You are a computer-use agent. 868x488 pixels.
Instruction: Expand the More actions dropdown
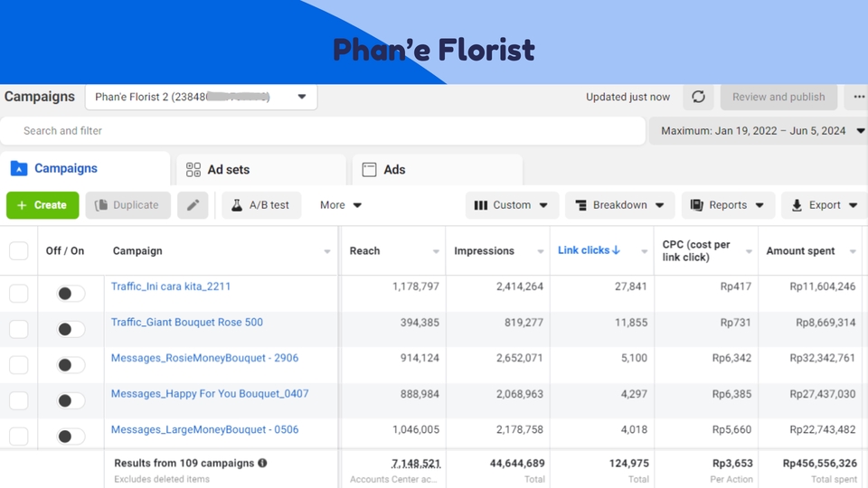(x=341, y=205)
